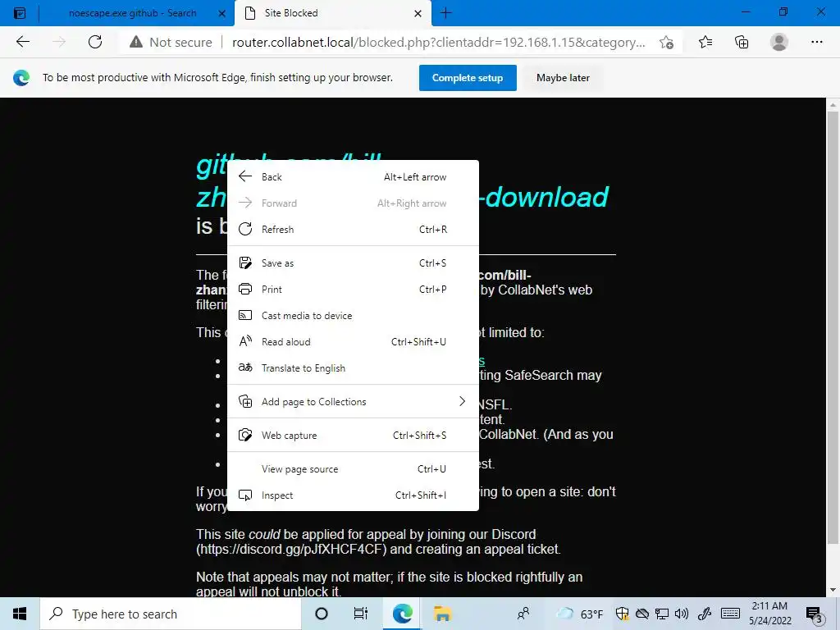Select Read aloud menu entry
The height and width of the screenshot is (630, 840).
point(353,342)
